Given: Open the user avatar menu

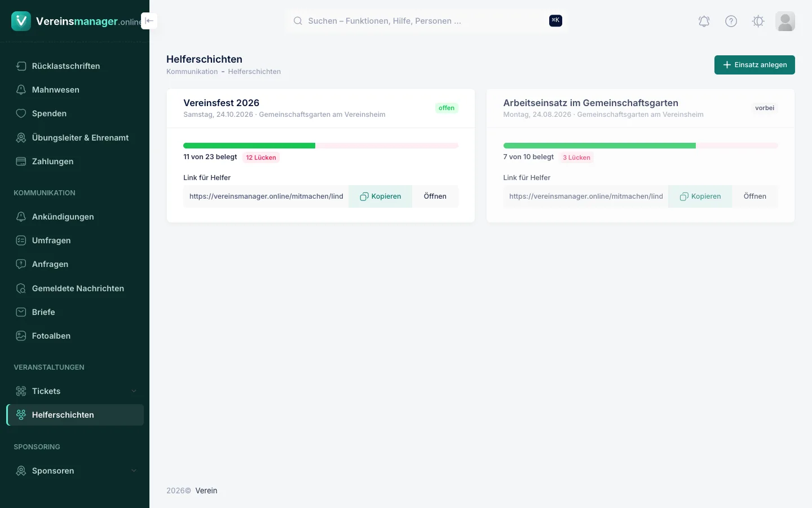Looking at the screenshot, I should click(x=785, y=21).
